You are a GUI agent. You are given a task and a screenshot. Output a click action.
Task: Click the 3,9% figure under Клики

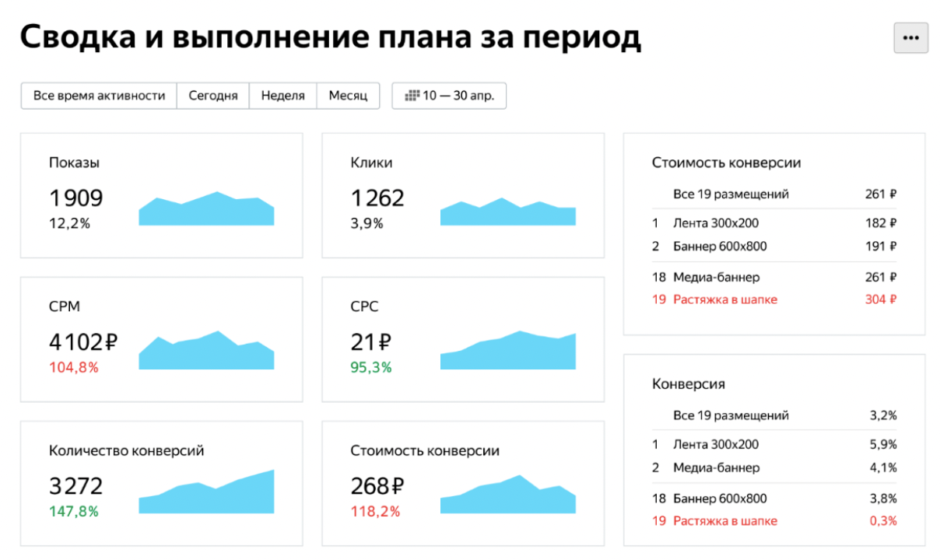tap(367, 223)
